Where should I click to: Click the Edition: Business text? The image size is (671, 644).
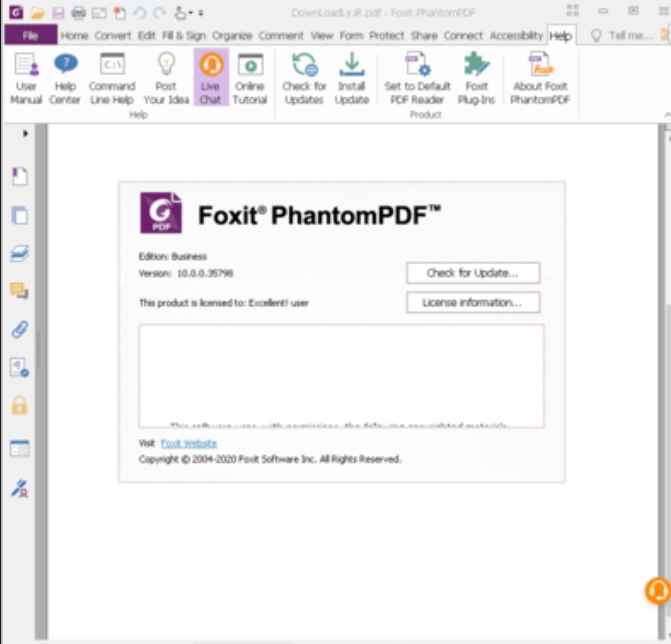[x=172, y=256]
